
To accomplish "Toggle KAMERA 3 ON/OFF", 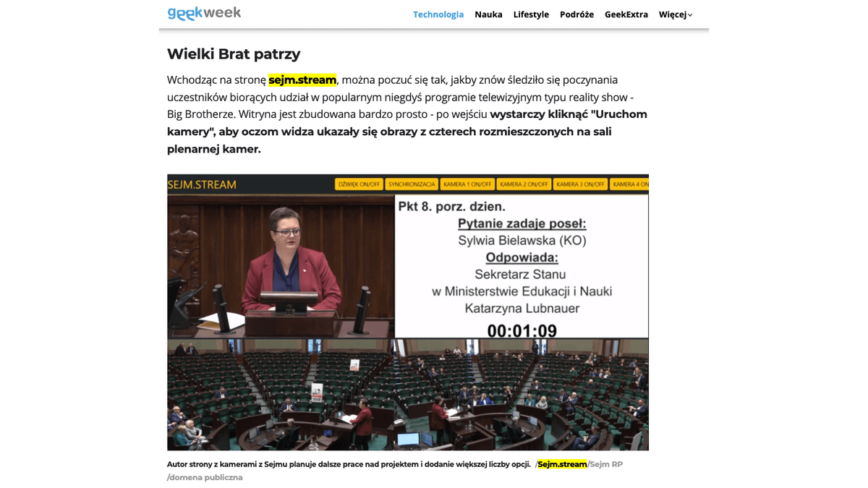I will click(580, 184).
